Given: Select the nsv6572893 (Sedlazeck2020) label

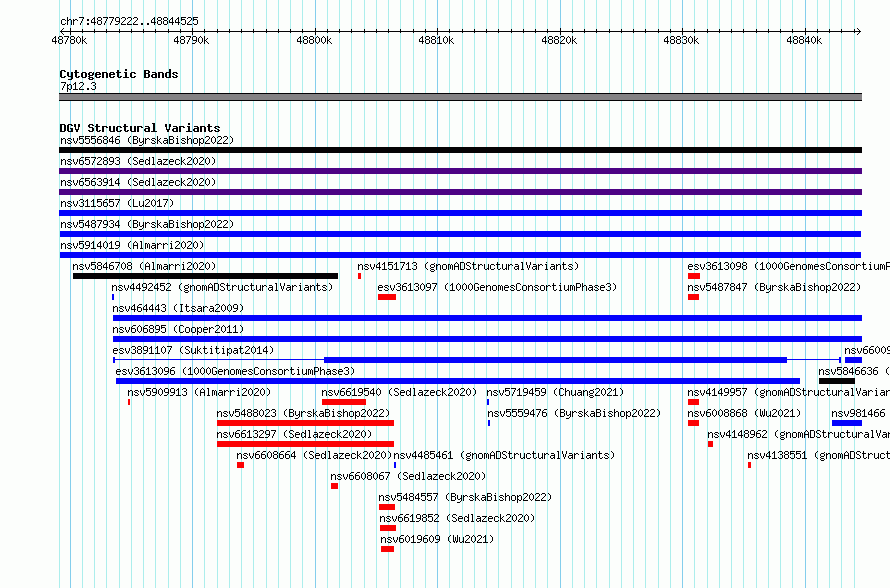Looking at the screenshot, I should tap(138, 161).
